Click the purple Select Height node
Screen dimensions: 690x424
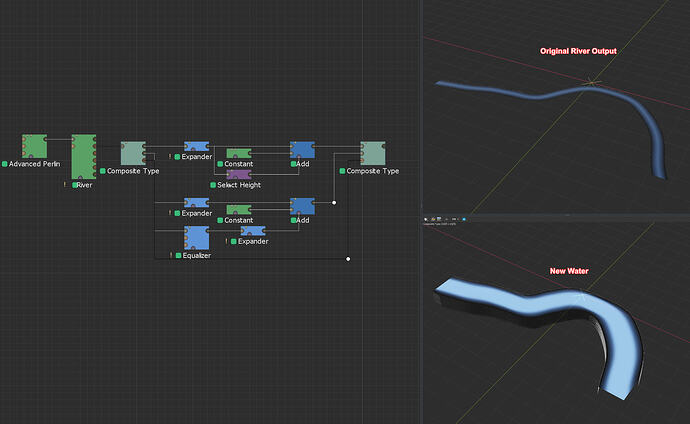pyautogui.click(x=238, y=174)
